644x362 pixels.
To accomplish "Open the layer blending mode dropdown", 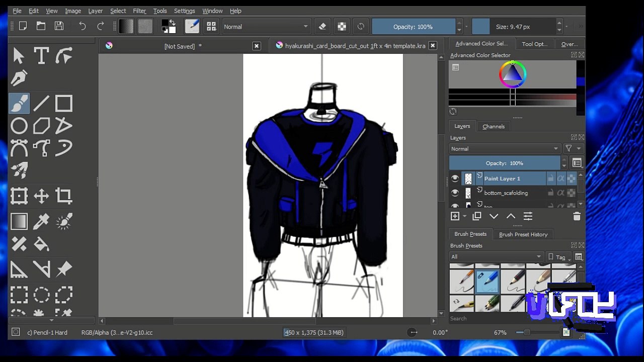I will click(x=505, y=149).
